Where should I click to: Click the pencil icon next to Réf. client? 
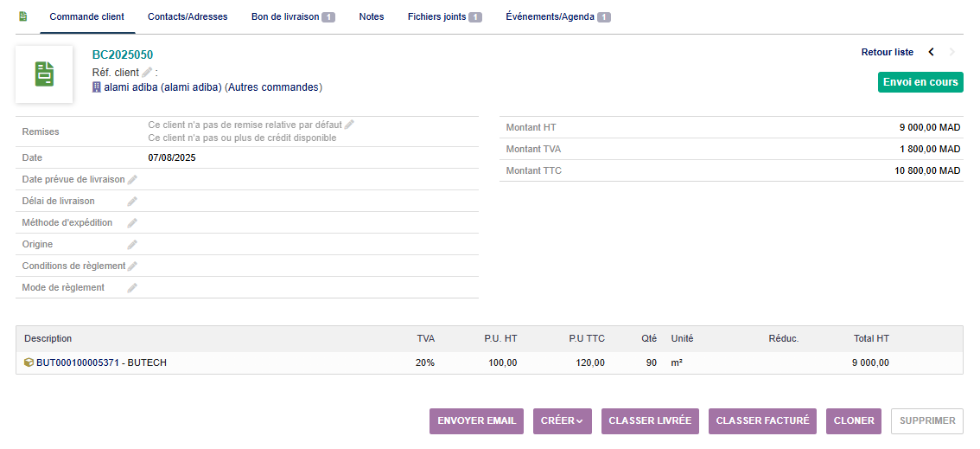click(x=147, y=73)
